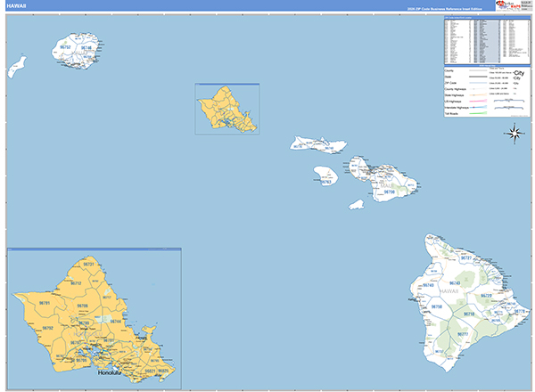Click ZIP 96825 on the Oahu inset
Viewport: 535px width, 392px height.
[163, 371]
